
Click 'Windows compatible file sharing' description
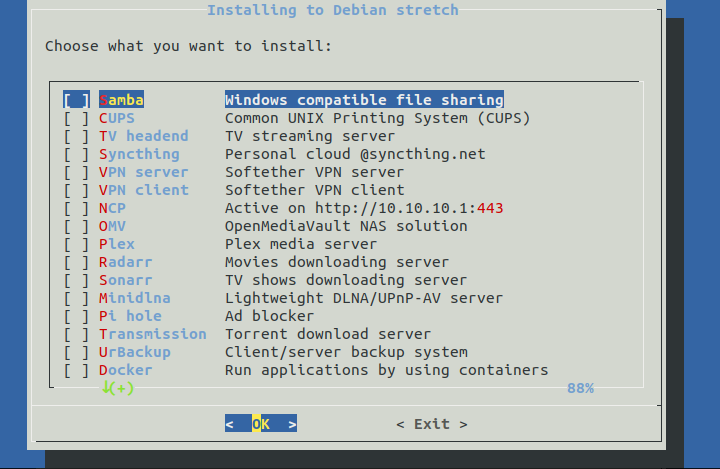point(364,100)
